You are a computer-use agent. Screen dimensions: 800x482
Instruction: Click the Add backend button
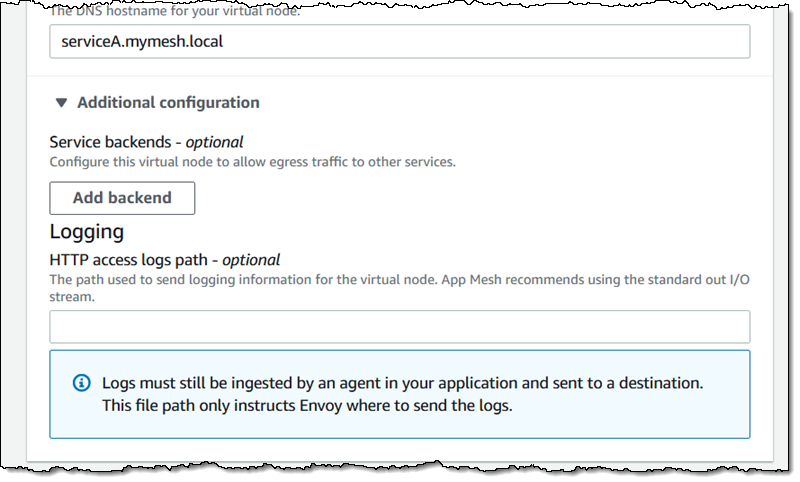click(x=122, y=198)
